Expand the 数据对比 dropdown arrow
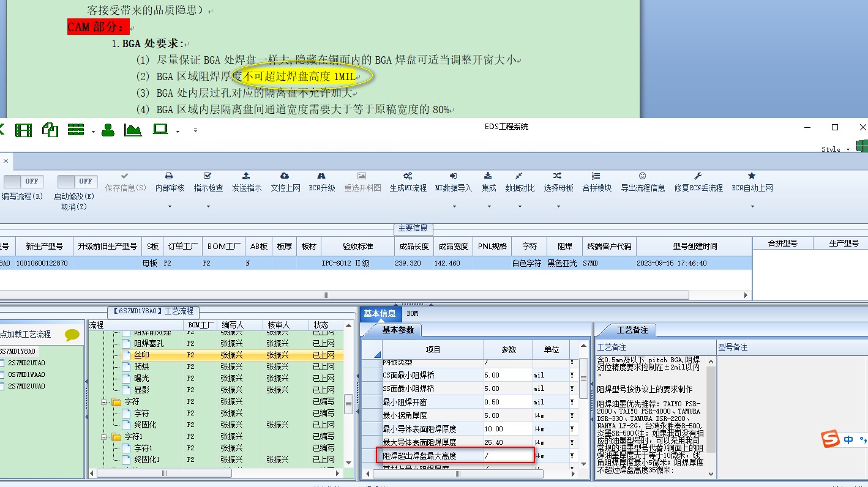 point(520,206)
